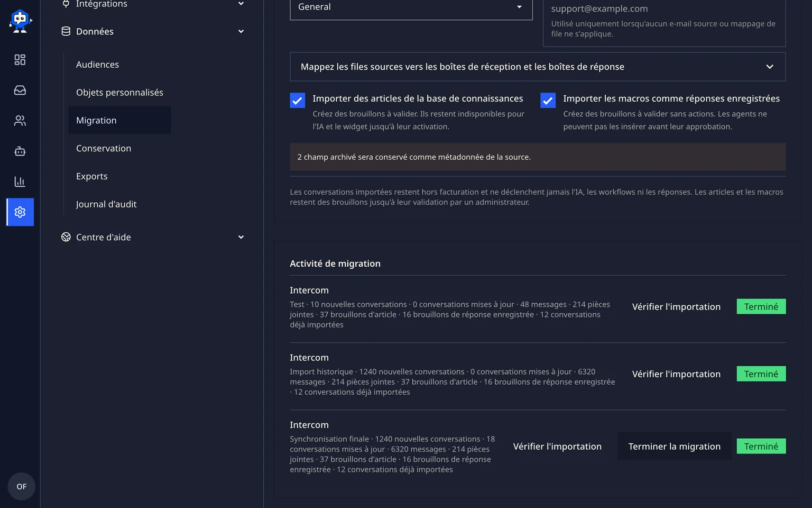Open the OF user avatar
Screen dimensions: 812x508
pyautogui.click(x=22, y=486)
